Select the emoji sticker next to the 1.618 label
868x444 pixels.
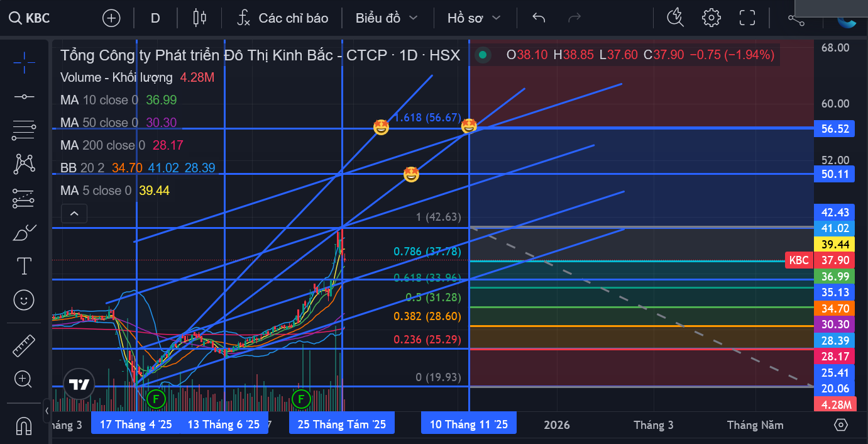(x=381, y=128)
